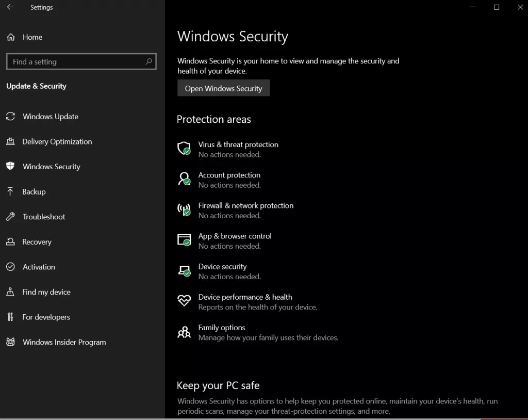Screen dimensions: 528x420
Task: Click the back arrow in Settings title bar
Action: coord(10,7)
